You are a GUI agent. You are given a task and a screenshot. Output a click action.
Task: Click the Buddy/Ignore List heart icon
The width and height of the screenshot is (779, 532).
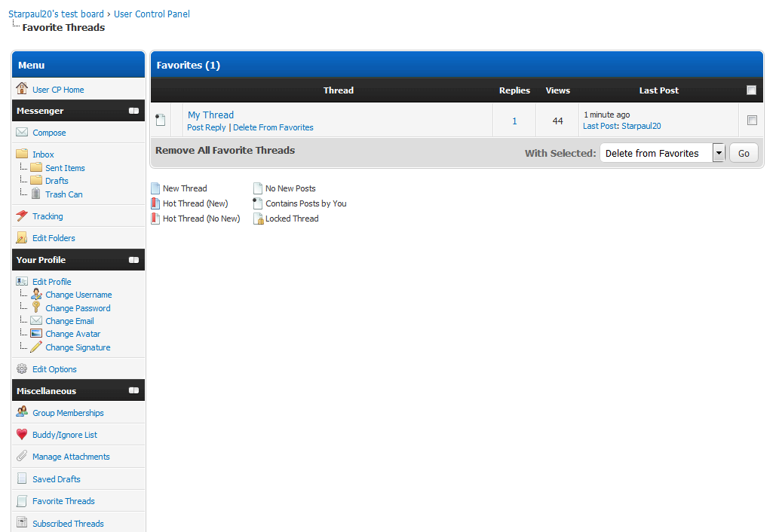(x=22, y=435)
